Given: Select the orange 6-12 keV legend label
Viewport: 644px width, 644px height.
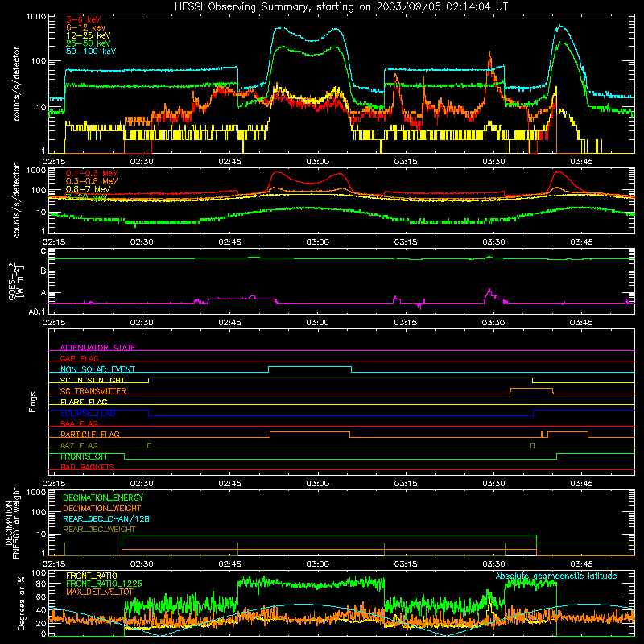Looking at the screenshot, I should pyautogui.click(x=86, y=27).
